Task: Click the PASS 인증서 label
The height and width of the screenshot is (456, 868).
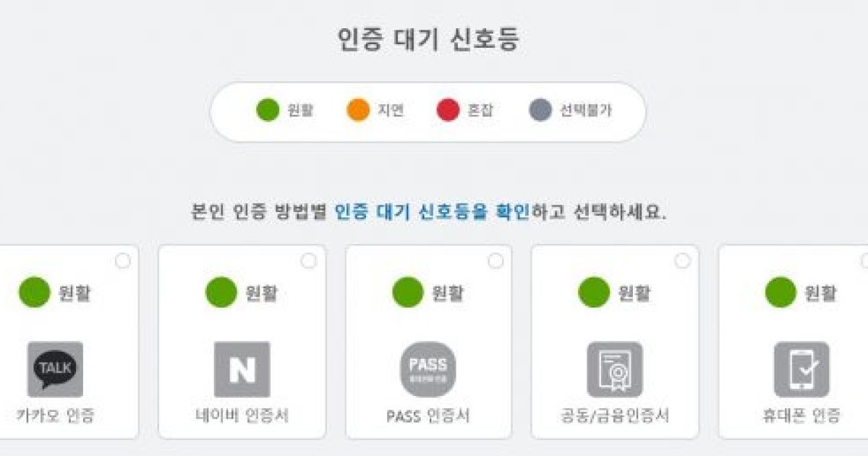Action: [x=428, y=416]
